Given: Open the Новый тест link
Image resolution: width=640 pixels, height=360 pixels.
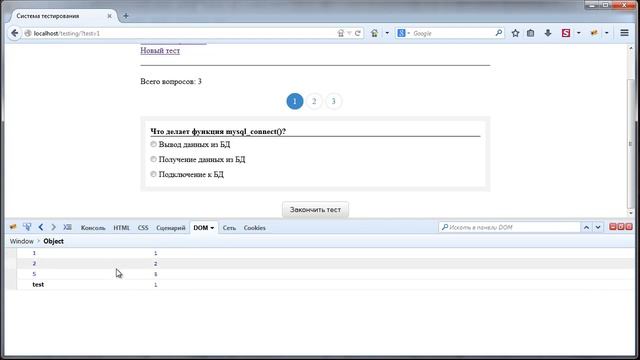Looking at the screenshot, I should (160, 51).
